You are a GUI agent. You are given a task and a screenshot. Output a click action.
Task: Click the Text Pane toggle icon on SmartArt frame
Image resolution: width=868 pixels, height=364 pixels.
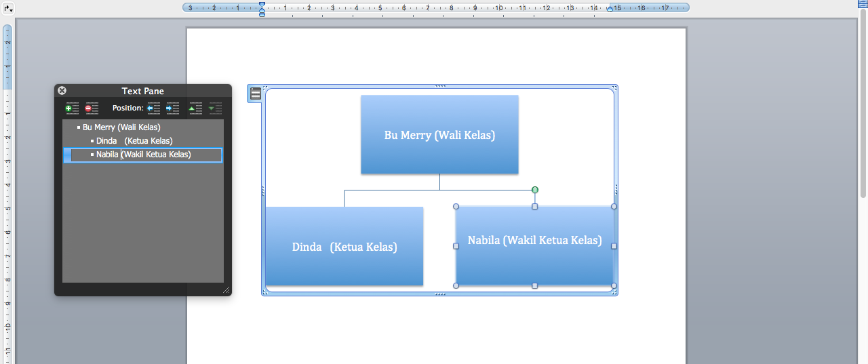tap(256, 94)
